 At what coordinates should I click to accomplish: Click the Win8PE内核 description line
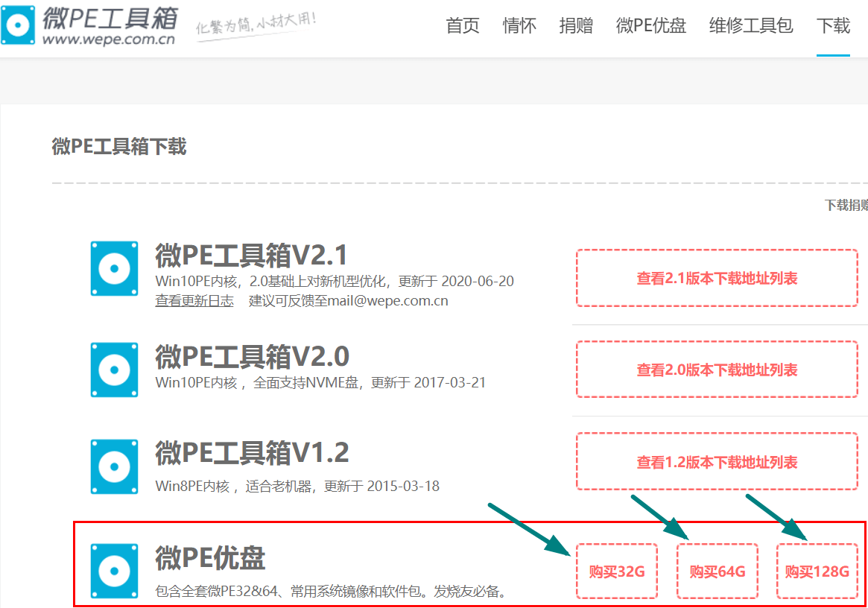coord(297,486)
